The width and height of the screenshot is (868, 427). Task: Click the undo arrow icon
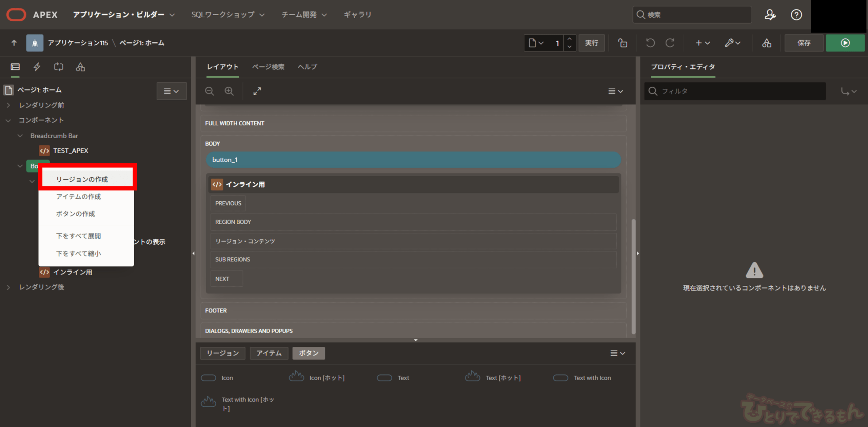pyautogui.click(x=650, y=43)
